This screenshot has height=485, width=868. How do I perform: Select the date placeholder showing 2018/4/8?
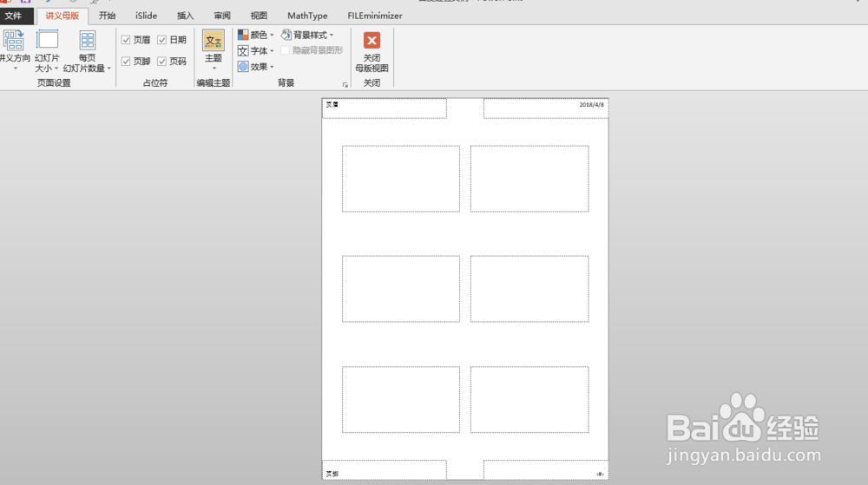tap(546, 108)
